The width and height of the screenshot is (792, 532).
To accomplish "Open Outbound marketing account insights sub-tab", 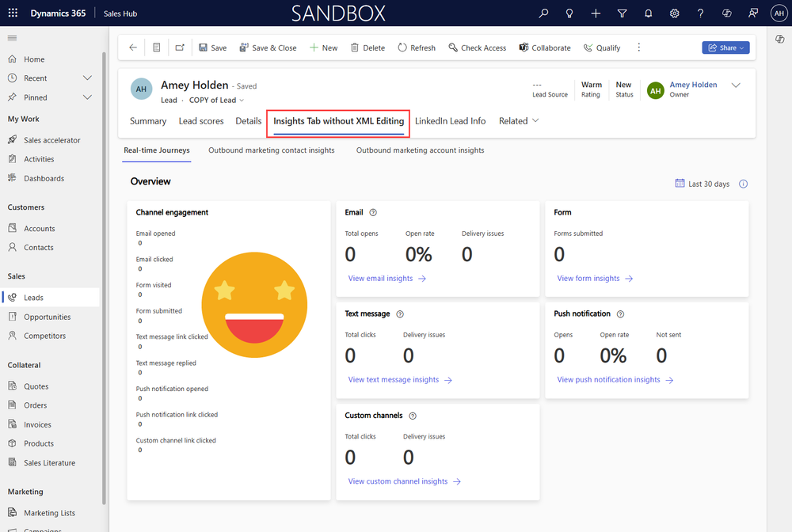I will [x=420, y=150].
